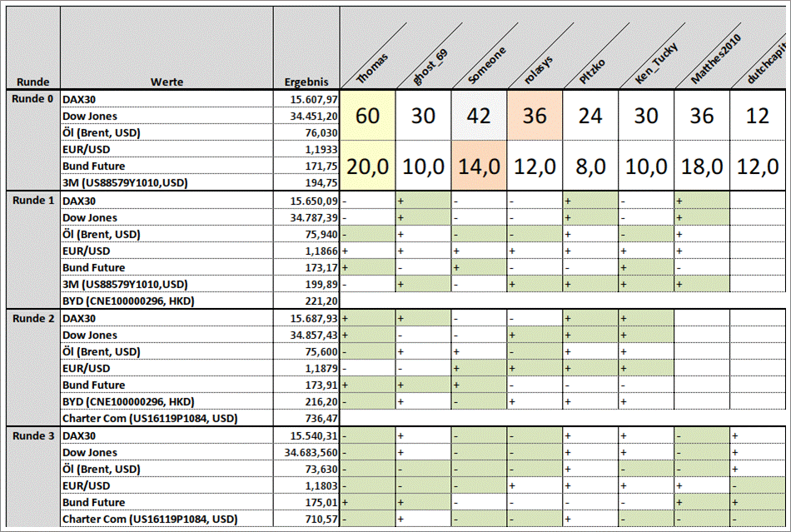Select EUR/USD result 1,1879
Viewport: 791px width, 532px height.
click(306, 368)
